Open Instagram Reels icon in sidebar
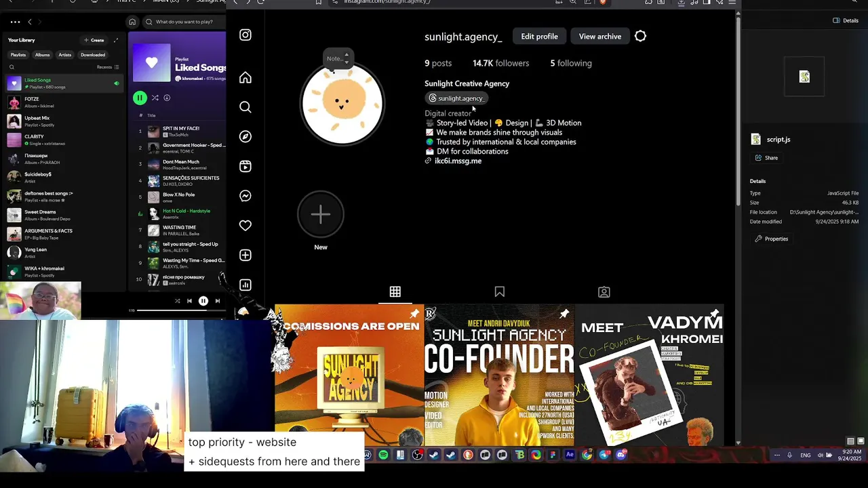The image size is (868, 488). [245, 166]
